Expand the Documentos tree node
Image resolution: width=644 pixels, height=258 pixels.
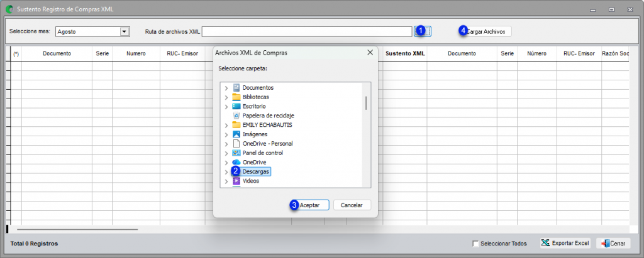(226, 88)
